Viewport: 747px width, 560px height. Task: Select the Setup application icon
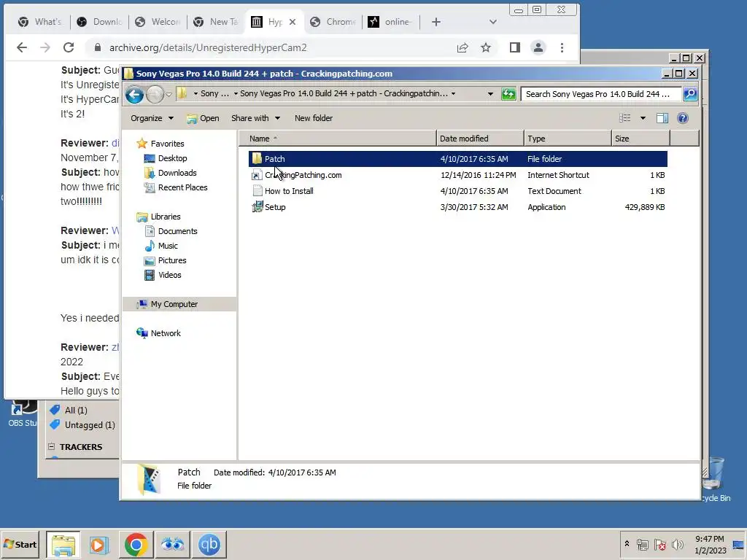pyautogui.click(x=258, y=206)
